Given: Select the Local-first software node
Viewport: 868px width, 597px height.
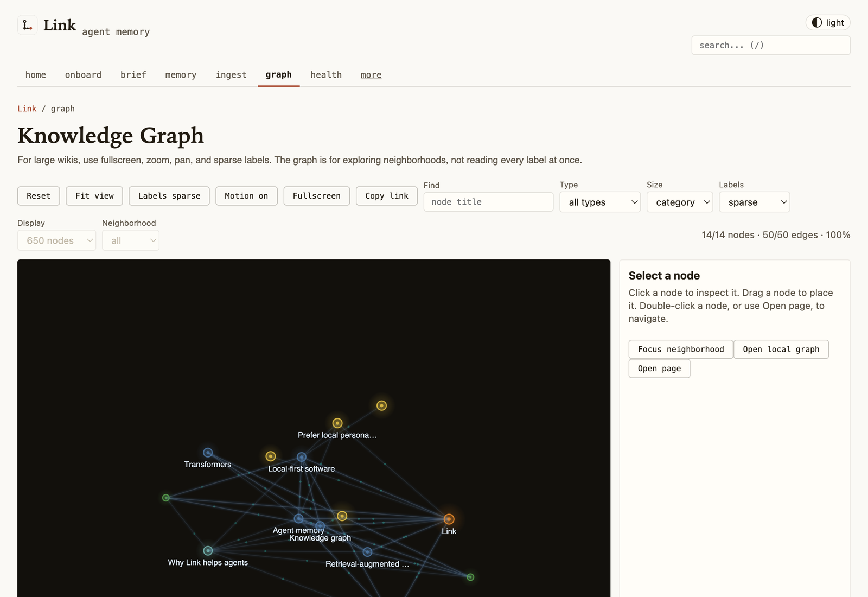Looking at the screenshot, I should tap(302, 458).
